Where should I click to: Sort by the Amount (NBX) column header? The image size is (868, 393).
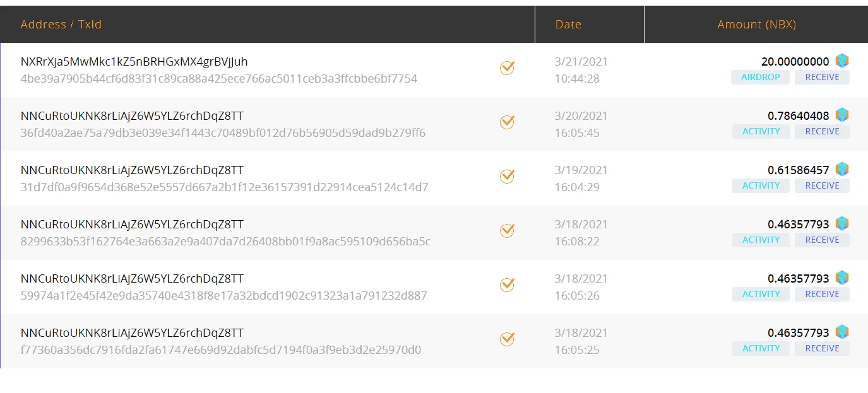pos(756,25)
